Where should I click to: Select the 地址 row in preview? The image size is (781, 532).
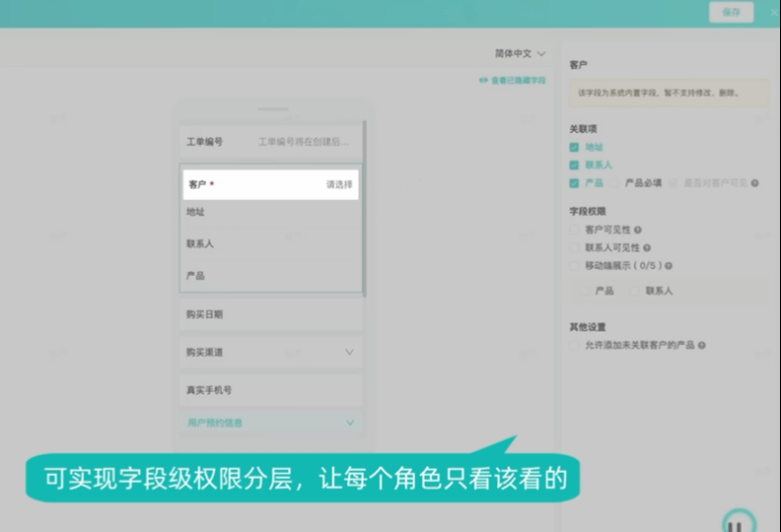[x=271, y=212]
